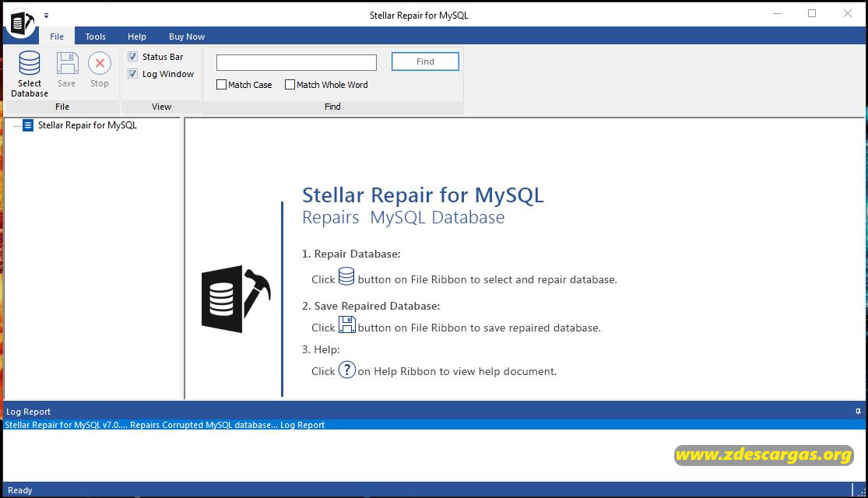The image size is (868, 498).
Task: Minimize the Stellar Repair window
Action: pos(777,13)
